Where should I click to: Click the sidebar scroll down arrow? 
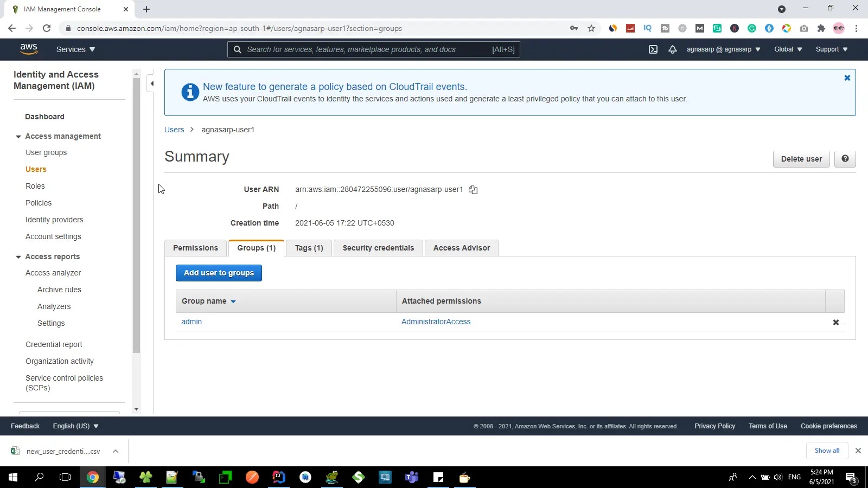136,409
